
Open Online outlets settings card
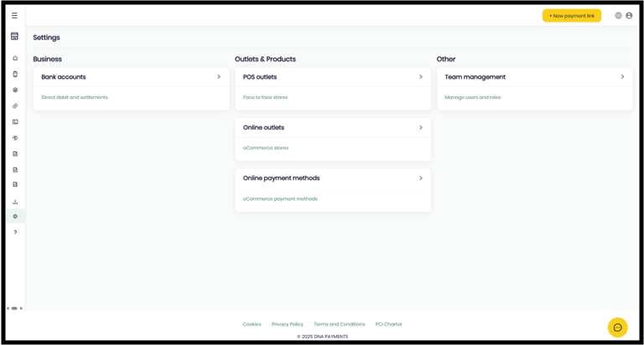(332, 128)
